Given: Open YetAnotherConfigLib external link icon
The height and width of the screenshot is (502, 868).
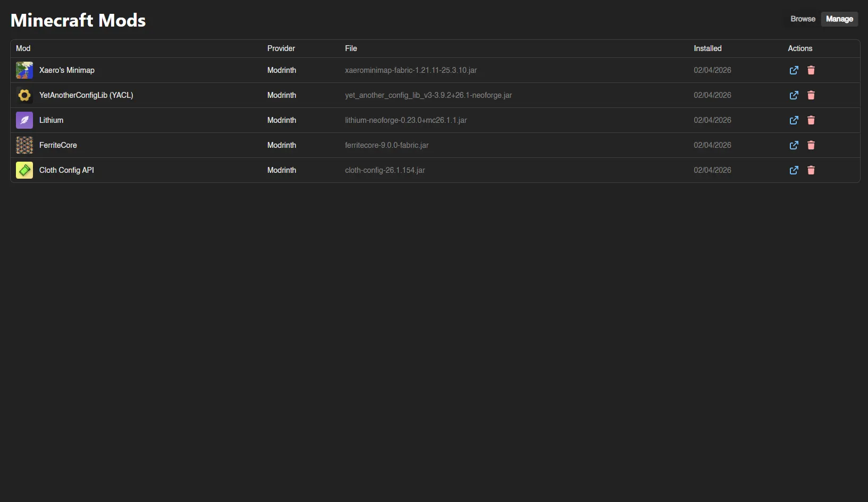Looking at the screenshot, I should coord(794,95).
